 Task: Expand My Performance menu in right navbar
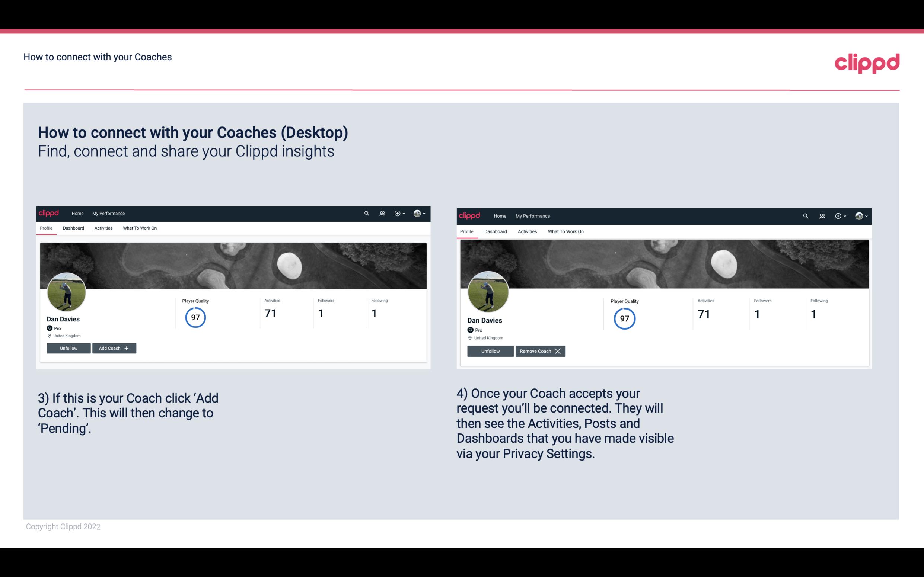533,215
